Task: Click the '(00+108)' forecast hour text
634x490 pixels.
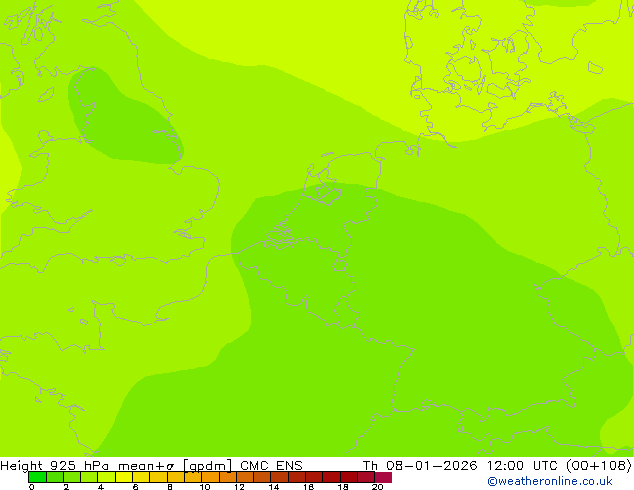Action: 598,466
